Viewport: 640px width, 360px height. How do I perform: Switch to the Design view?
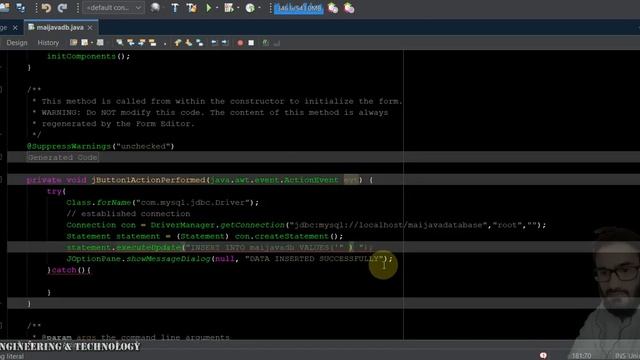pyautogui.click(x=17, y=42)
